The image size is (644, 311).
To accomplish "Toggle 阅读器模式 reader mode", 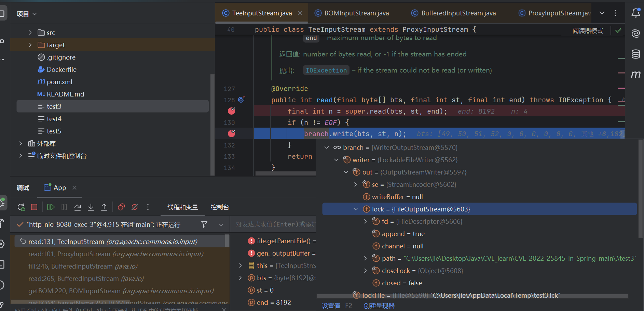I will [x=588, y=30].
